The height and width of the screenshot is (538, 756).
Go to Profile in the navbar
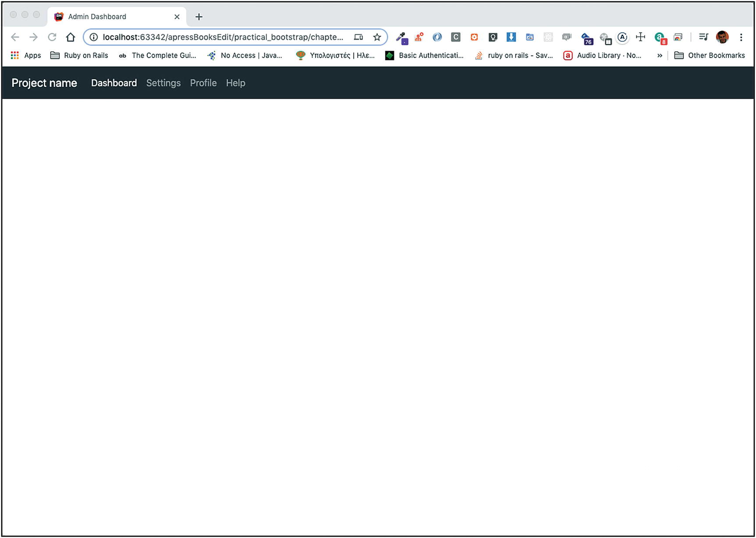[x=203, y=83]
